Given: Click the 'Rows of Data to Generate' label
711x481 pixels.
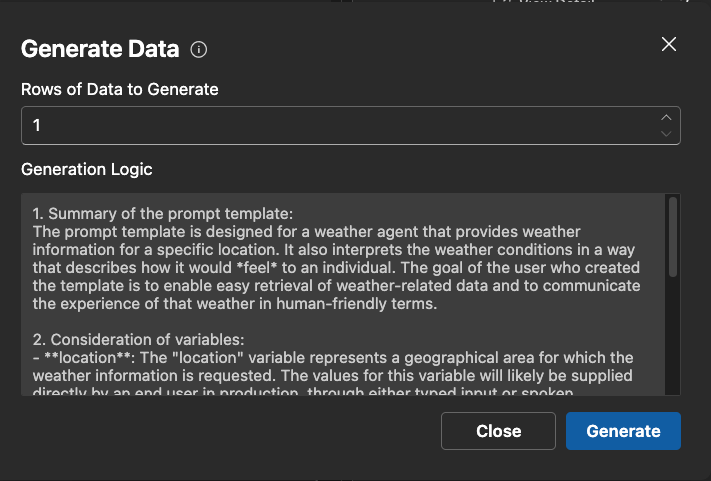Looking at the screenshot, I should pyautogui.click(x=120, y=89).
